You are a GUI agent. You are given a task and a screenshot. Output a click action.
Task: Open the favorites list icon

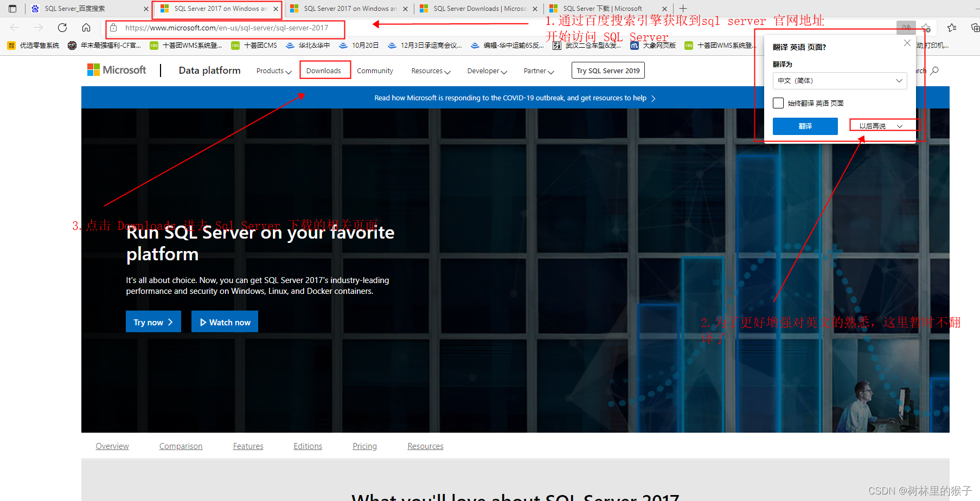(952, 28)
